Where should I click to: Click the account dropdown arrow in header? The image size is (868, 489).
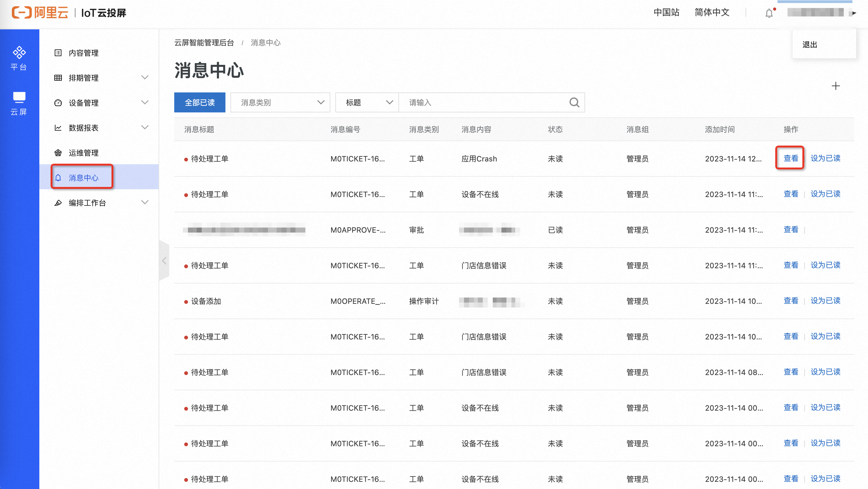(854, 13)
